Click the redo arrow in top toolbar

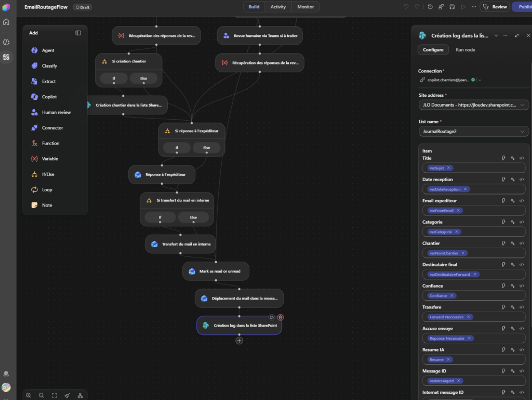tap(417, 7)
